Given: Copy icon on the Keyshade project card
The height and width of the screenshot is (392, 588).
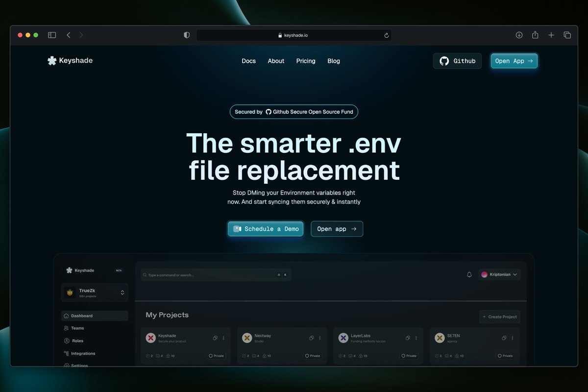Looking at the screenshot, I should tap(215, 338).
